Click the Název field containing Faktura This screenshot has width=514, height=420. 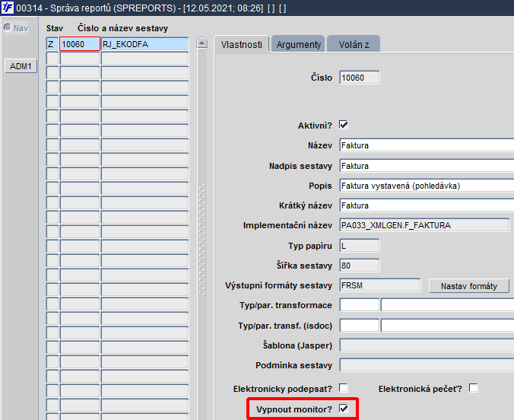[427, 145]
